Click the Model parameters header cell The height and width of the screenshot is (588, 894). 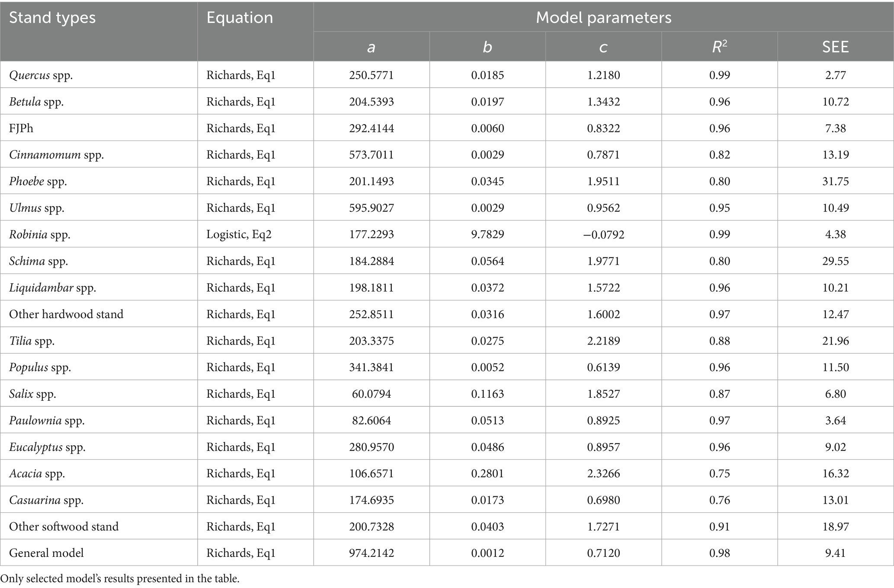click(x=603, y=18)
